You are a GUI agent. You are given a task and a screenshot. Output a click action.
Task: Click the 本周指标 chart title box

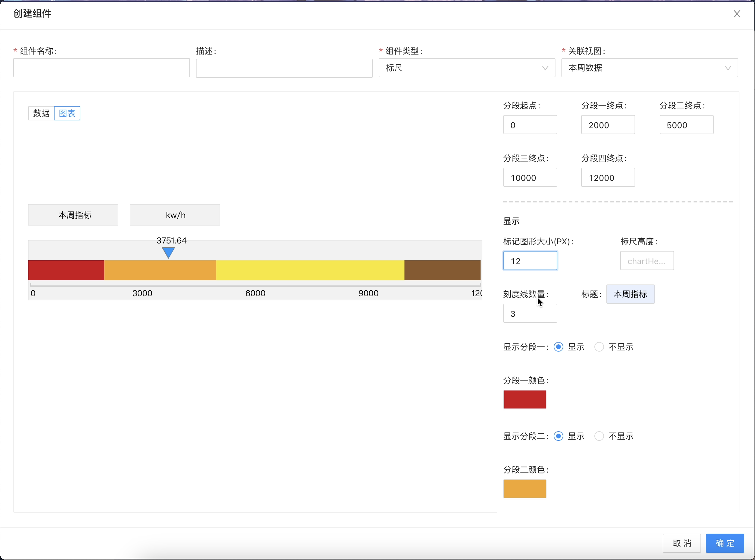[73, 215]
